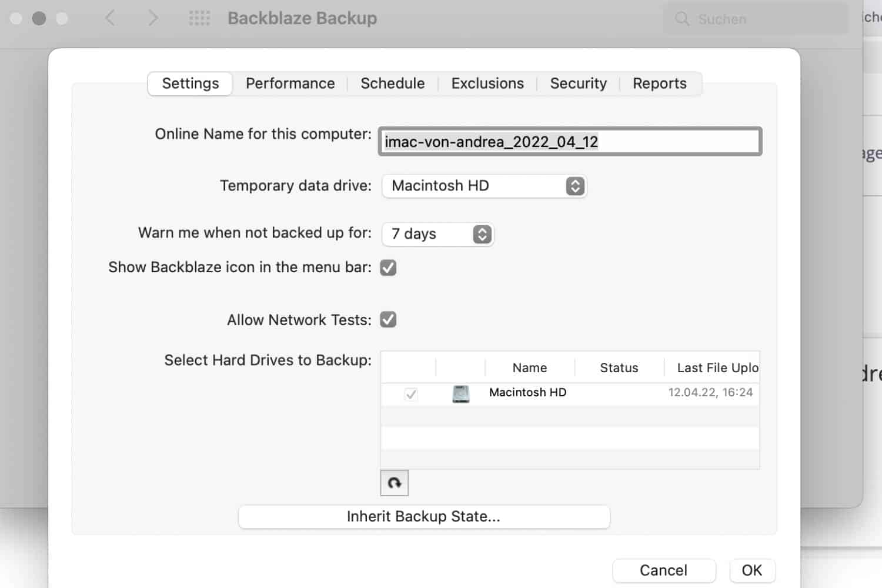
Task: Open the Exclusions tab
Action: pos(487,83)
